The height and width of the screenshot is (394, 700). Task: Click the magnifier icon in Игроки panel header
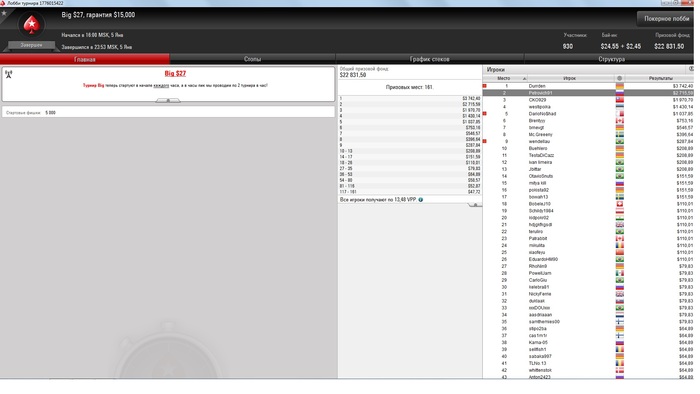[691, 69]
